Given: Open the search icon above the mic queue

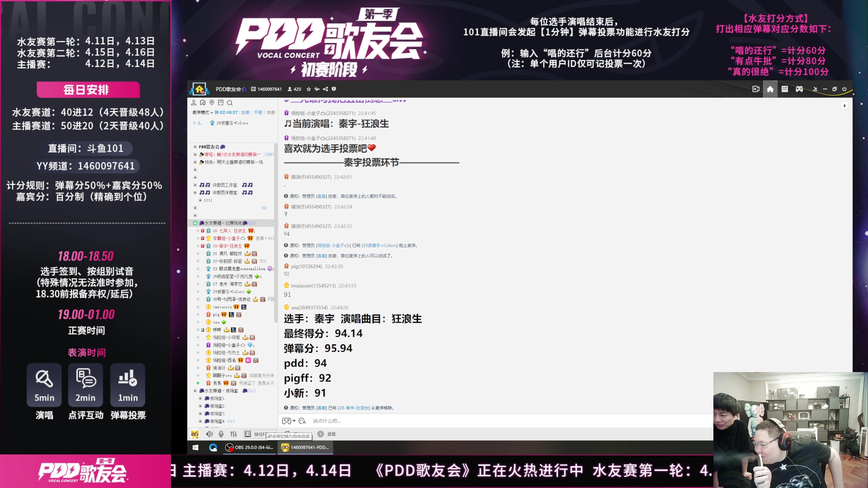Looking at the screenshot, I should [230, 103].
